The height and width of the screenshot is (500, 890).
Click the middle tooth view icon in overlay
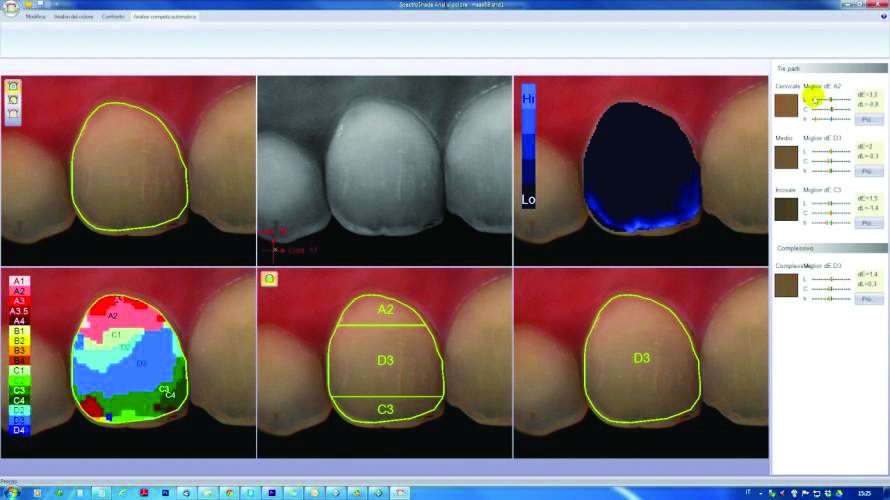[13, 101]
